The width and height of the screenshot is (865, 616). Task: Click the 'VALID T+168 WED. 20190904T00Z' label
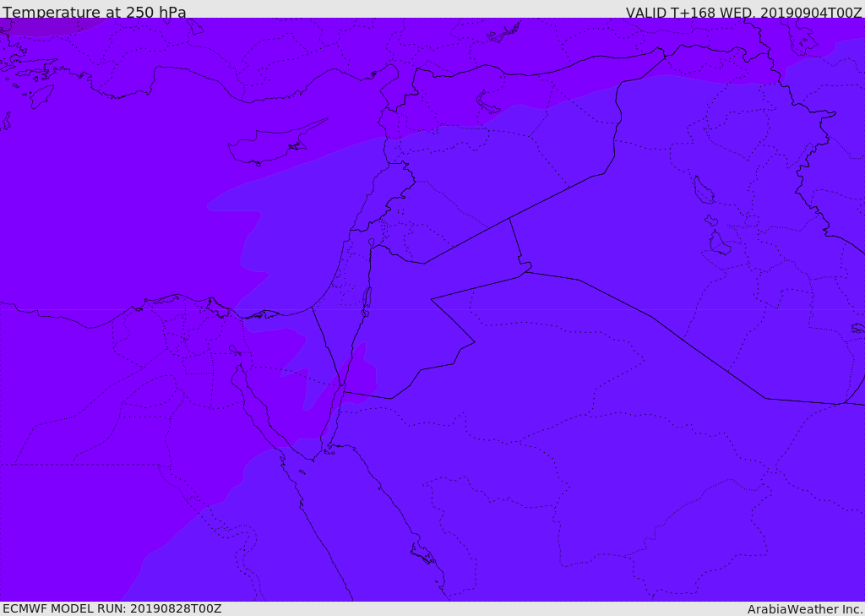click(743, 12)
